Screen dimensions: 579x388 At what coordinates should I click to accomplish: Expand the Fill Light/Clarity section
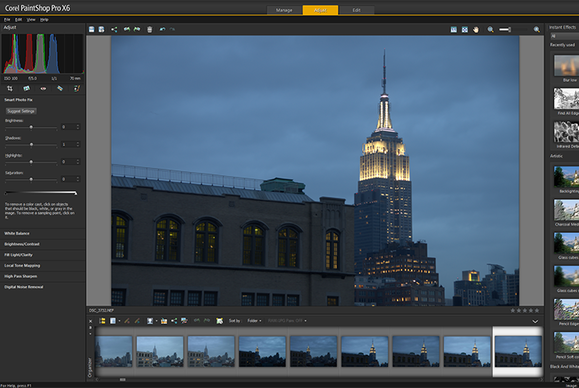[42, 255]
